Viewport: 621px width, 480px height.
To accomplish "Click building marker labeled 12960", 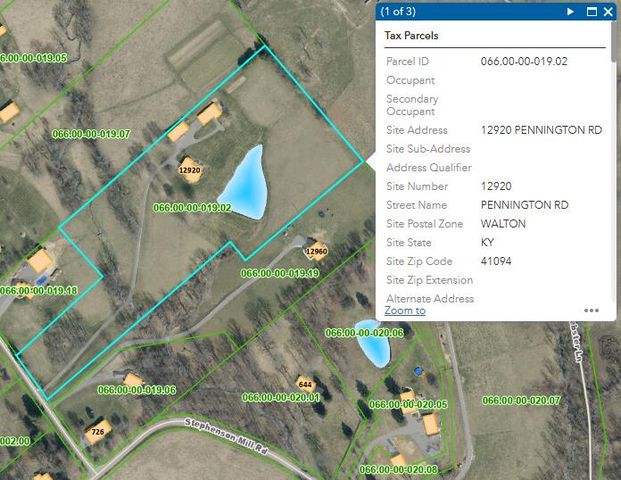I will [x=316, y=251].
